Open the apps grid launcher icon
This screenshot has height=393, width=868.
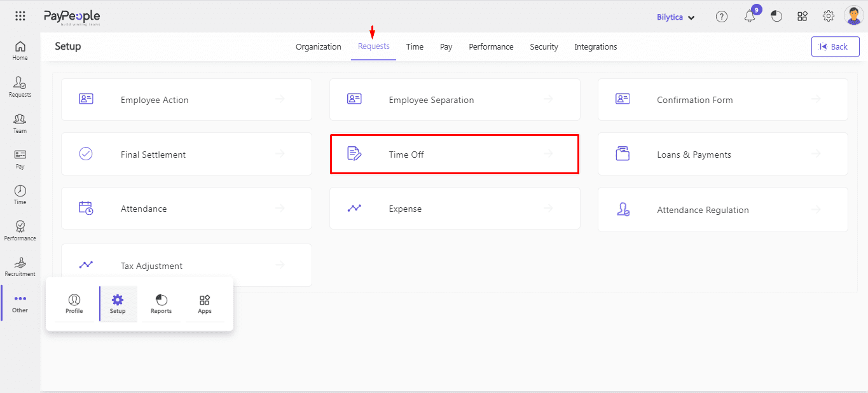[20, 17]
